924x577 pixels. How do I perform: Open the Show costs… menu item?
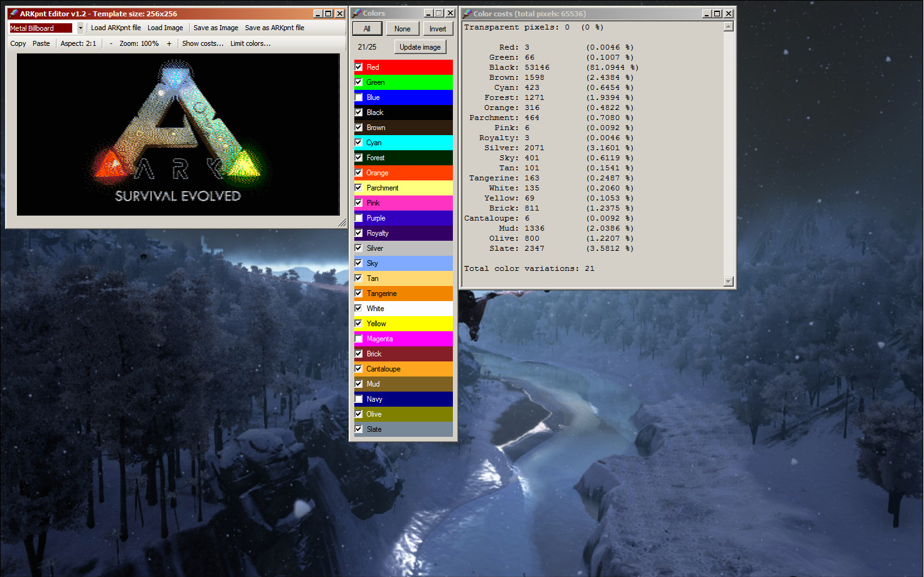coord(202,43)
